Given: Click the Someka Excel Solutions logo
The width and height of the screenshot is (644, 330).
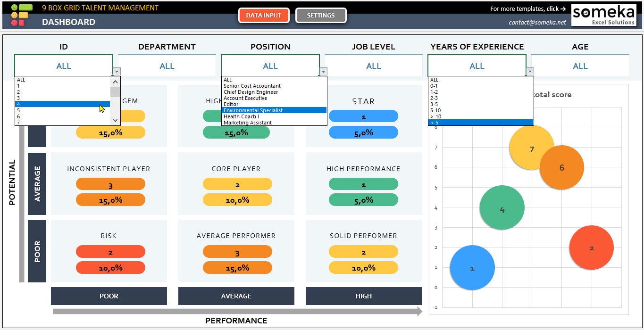Looking at the screenshot, I should click(604, 15).
